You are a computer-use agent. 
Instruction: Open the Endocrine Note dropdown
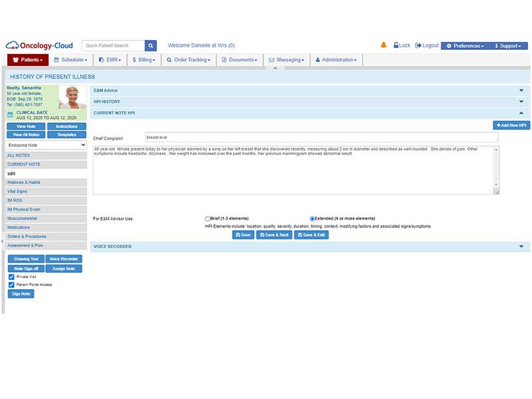[x=46, y=145]
